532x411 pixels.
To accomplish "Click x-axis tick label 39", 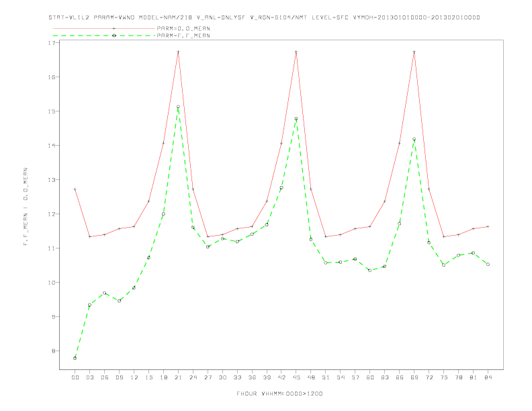I will click(x=267, y=377).
